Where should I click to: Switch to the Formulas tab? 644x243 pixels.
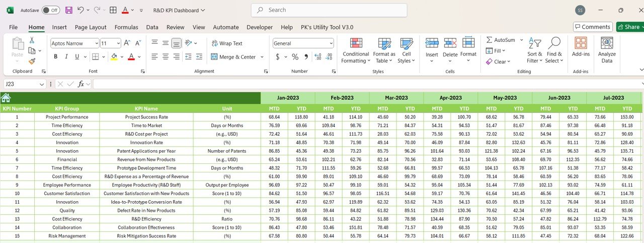coord(126,27)
